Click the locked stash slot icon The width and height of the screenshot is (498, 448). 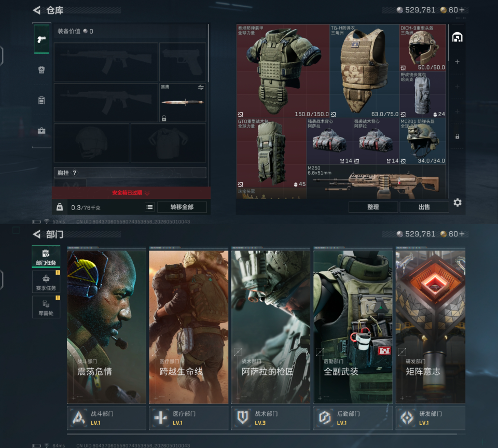coord(458,136)
